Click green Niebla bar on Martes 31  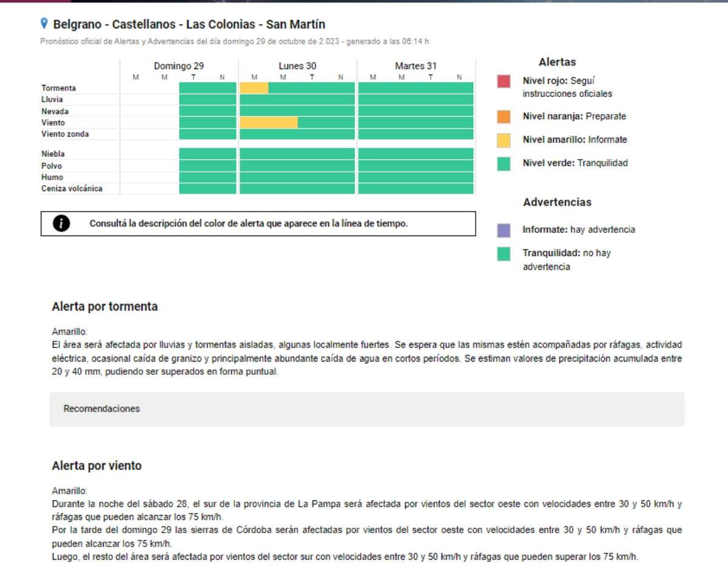(x=416, y=154)
